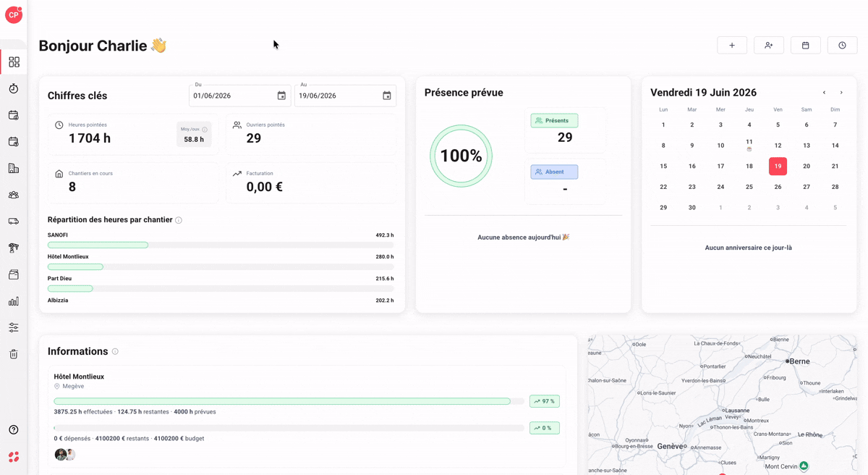The image size is (868, 475).
Task: Click the add user icon button
Action: [769, 46]
